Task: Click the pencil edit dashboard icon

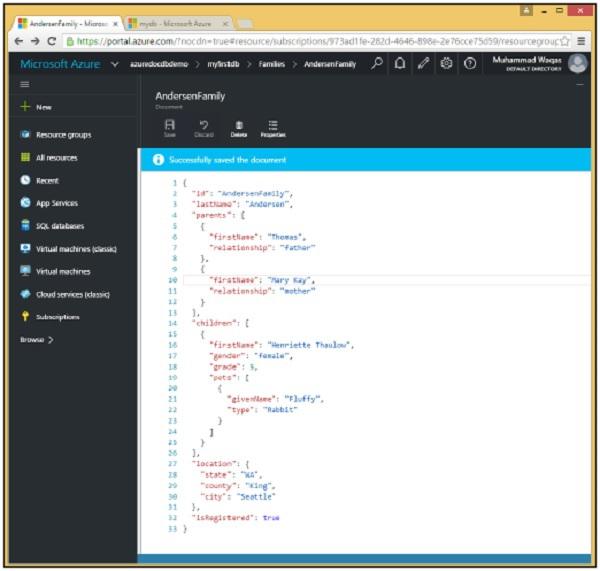Action: 423,63
